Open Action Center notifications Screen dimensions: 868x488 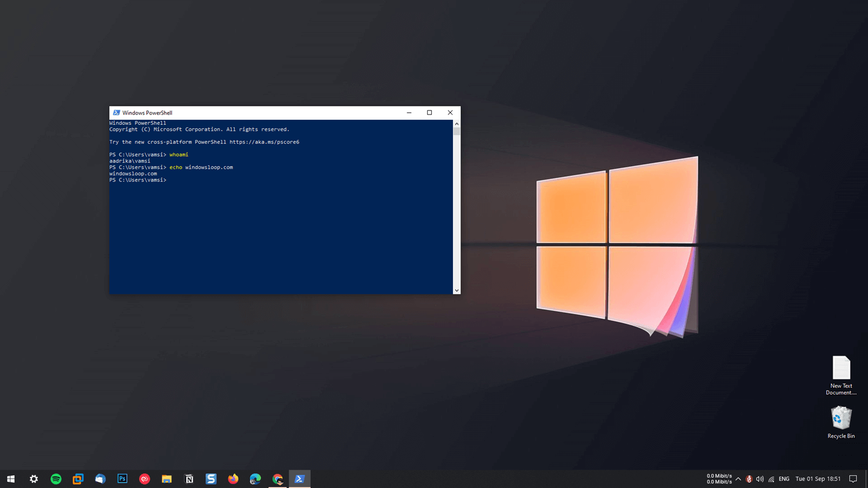point(852,479)
